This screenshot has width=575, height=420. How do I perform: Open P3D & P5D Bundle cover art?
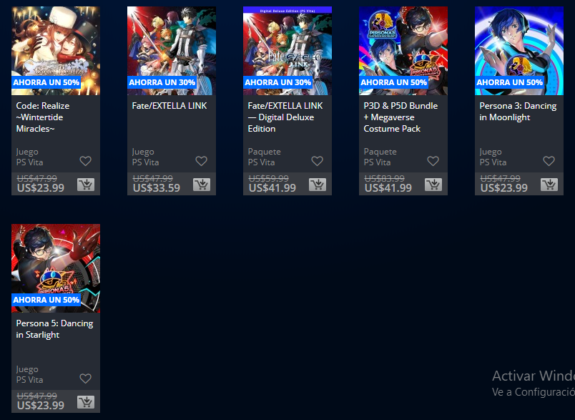click(403, 51)
